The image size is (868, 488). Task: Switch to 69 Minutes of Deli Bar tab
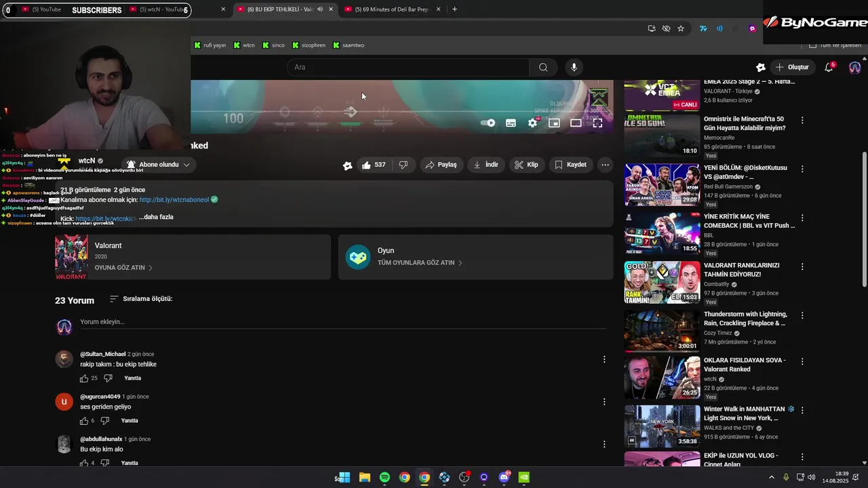point(392,9)
